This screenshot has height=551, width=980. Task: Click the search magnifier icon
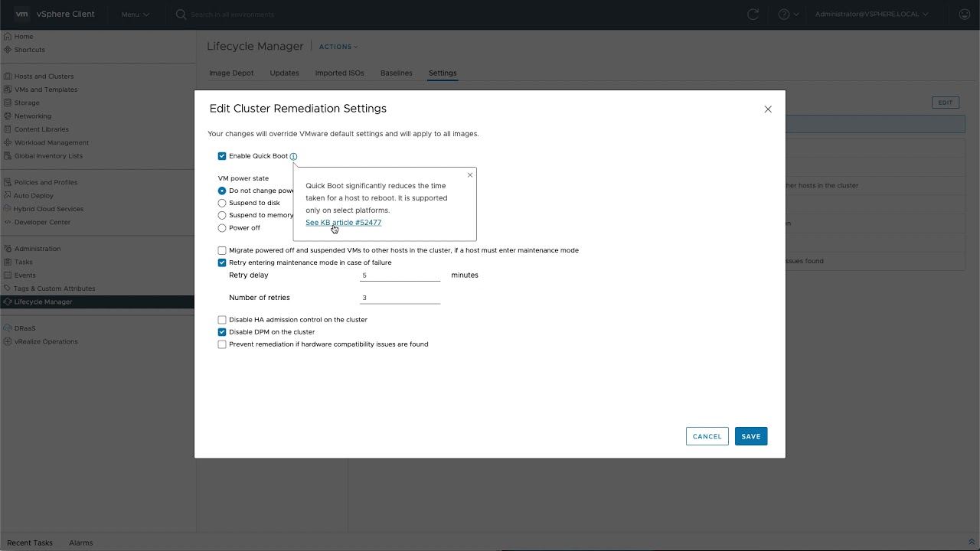[181, 15]
